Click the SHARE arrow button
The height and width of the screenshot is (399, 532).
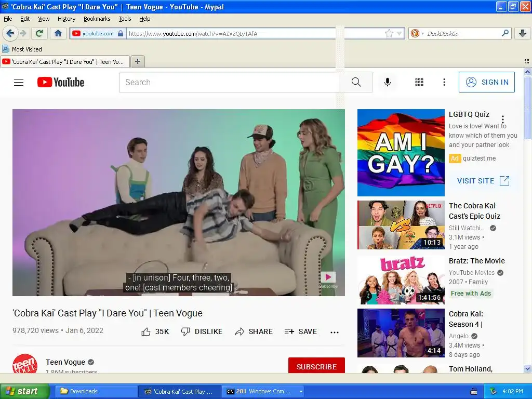click(254, 331)
